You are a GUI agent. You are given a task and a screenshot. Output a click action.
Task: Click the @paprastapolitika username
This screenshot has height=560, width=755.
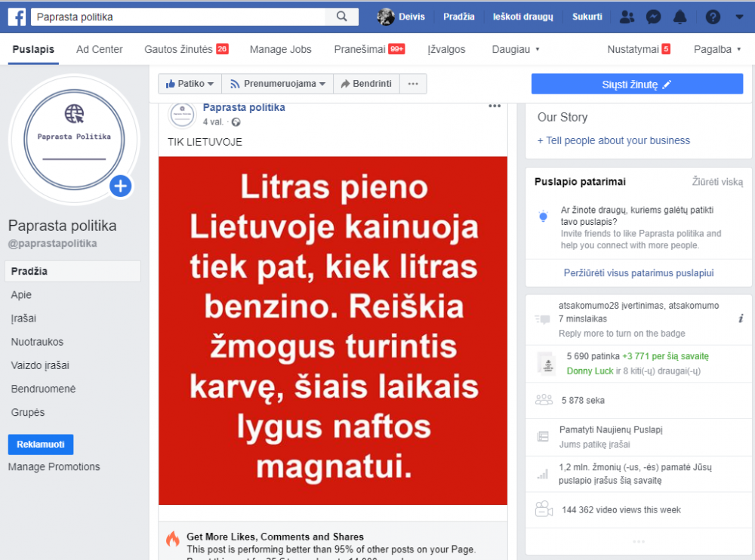pyautogui.click(x=53, y=243)
